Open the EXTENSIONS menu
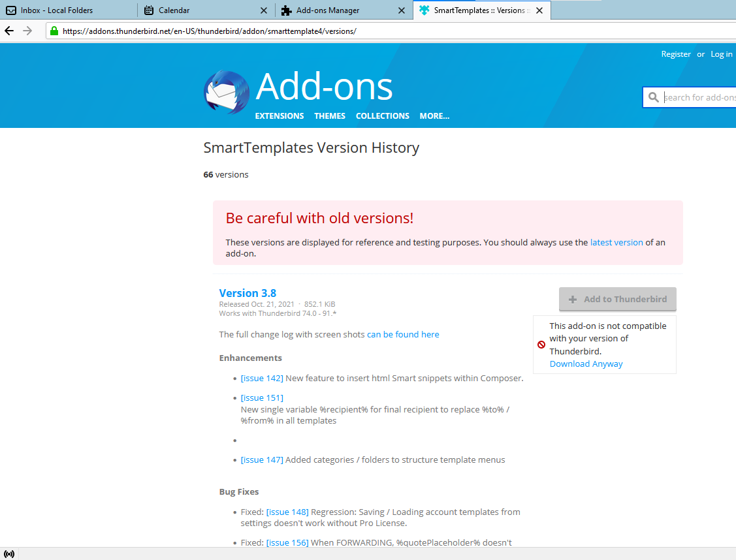The height and width of the screenshot is (560, 736). tap(280, 116)
